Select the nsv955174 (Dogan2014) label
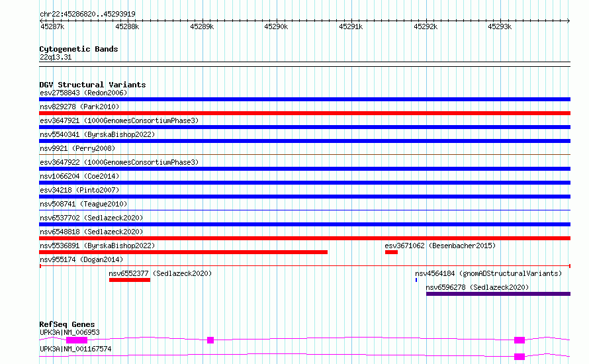 coord(81,259)
